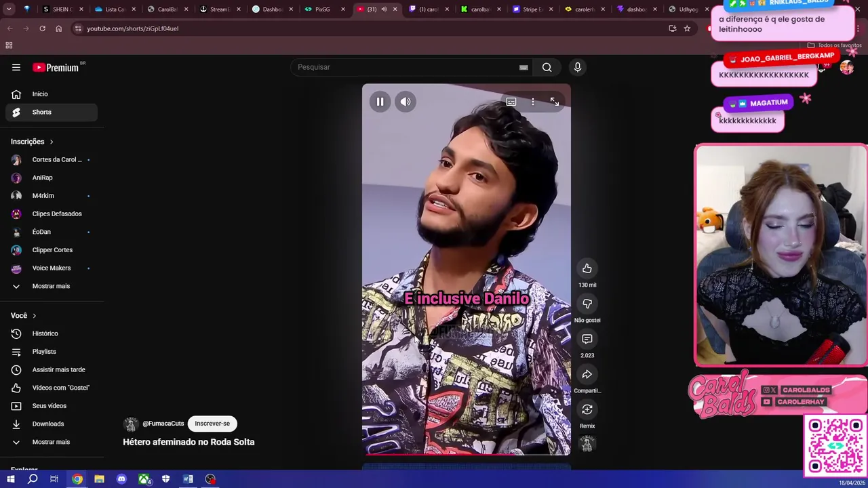Screen dimensions: 868x488
Task: Go to Início in the sidebar
Action: pos(52,94)
